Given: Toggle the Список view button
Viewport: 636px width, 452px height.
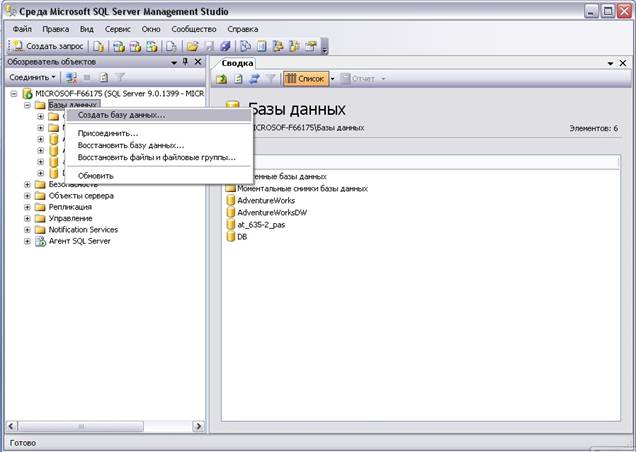Looking at the screenshot, I should (305, 78).
